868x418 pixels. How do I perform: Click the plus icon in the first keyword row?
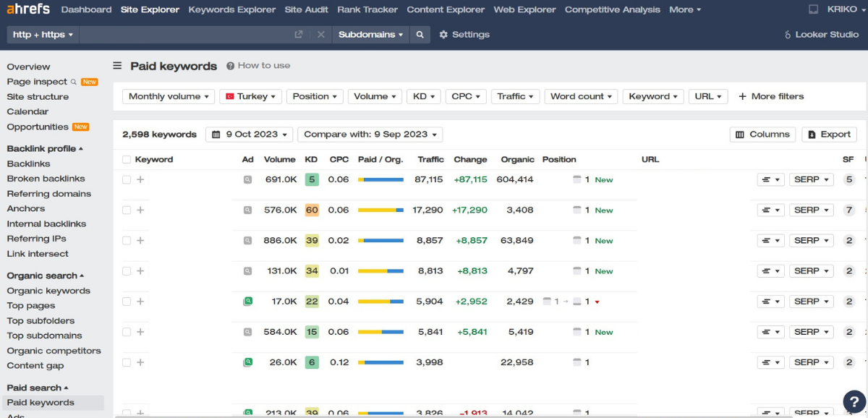pyautogui.click(x=140, y=180)
